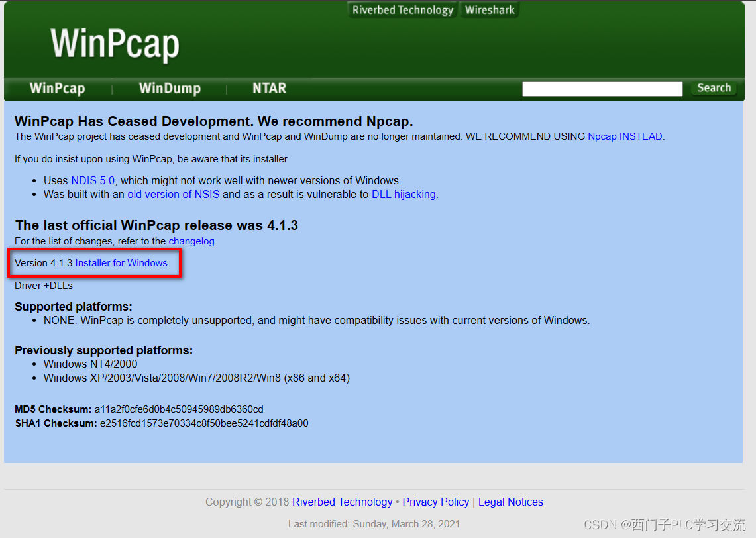Select the WinDump navigation menu item
Image resolution: width=756 pixels, height=538 pixels.
tap(170, 89)
